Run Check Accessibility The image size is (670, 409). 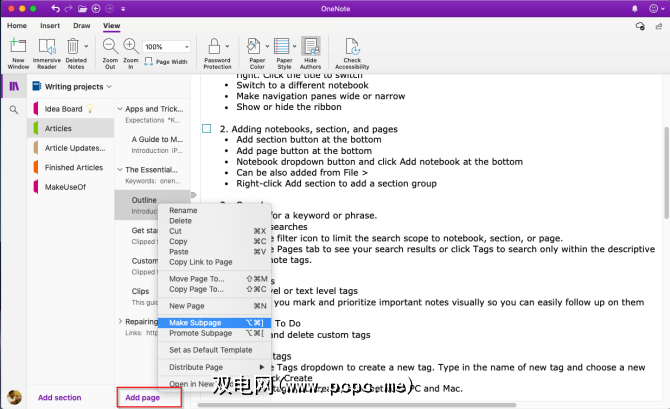pos(352,51)
